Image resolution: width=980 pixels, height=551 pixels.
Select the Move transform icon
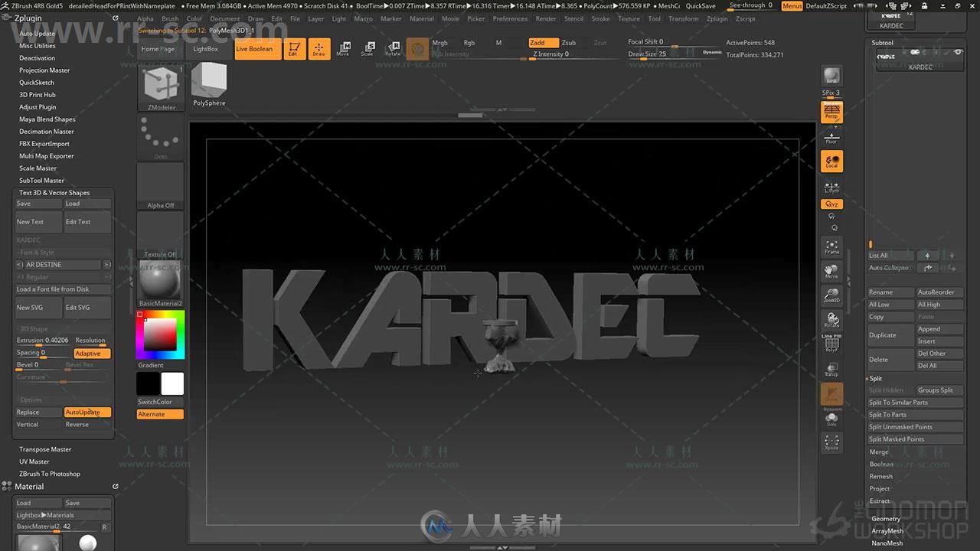tap(343, 49)
